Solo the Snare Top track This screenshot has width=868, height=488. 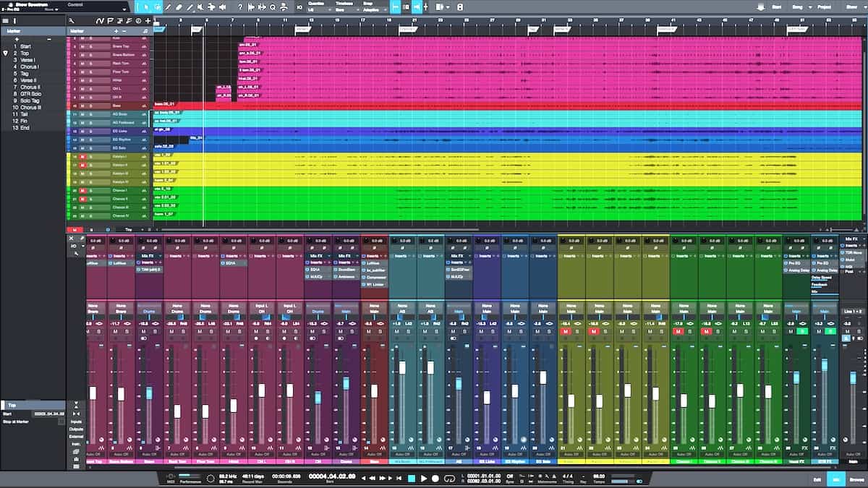click(x=90, y=46)
